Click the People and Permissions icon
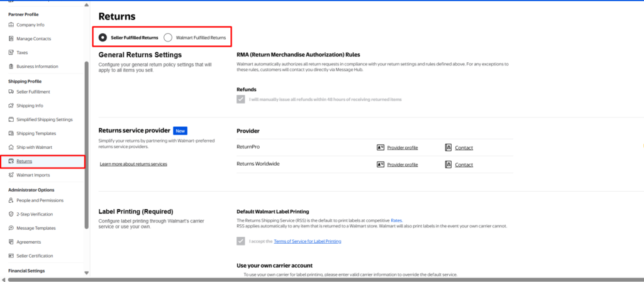Viewport: 644px width, 282px height. point(11,200)
